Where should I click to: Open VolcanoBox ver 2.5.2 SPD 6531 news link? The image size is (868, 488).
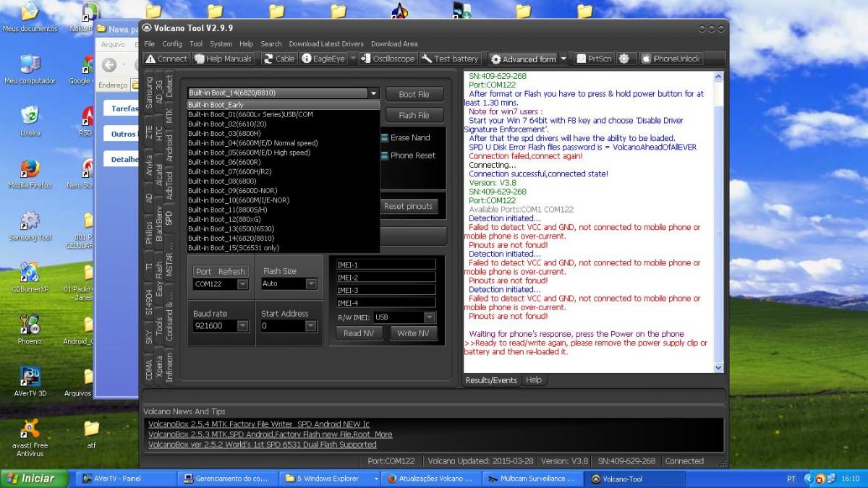(263, 445)
